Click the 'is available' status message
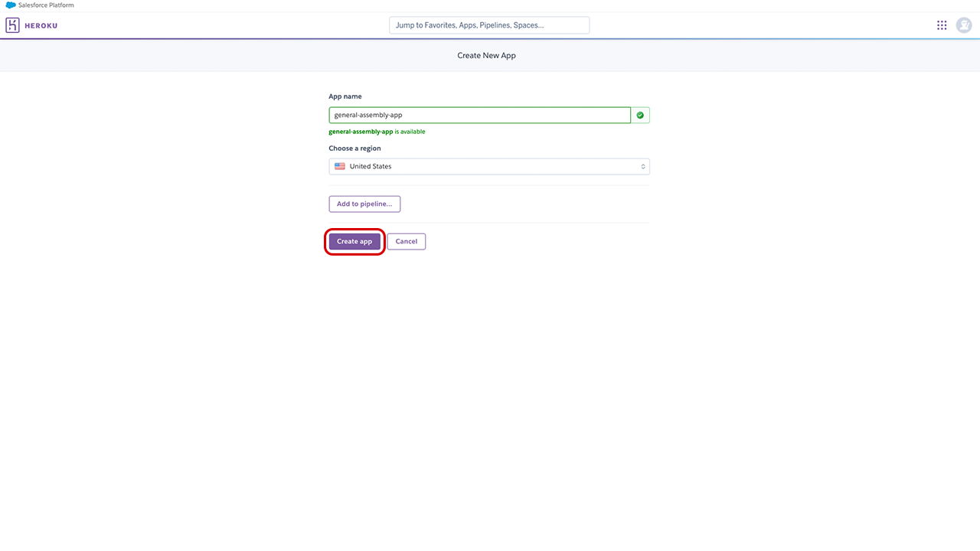 tap(410, 132)
